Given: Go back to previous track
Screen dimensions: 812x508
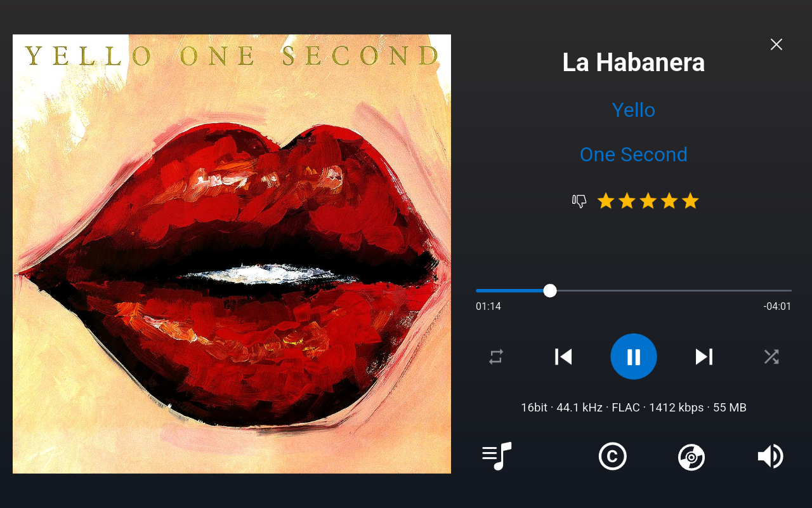Looking at the screenshot, I should click(x=563, y=357).
